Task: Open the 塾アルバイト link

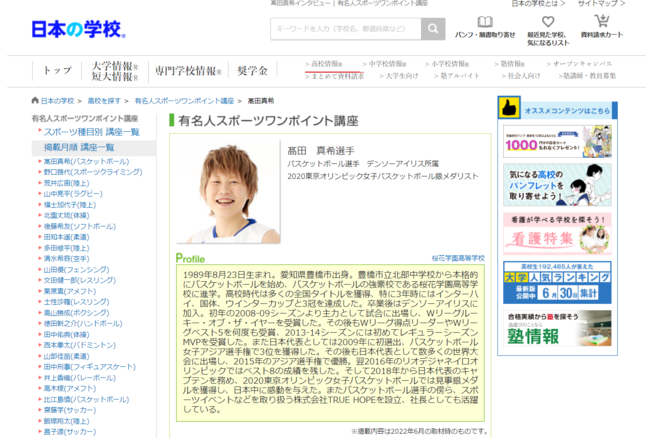Action: (x=456, y=76)
